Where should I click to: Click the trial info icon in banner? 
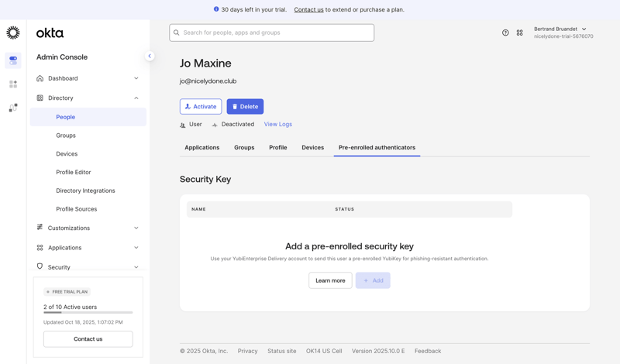[x=216, y=9]
